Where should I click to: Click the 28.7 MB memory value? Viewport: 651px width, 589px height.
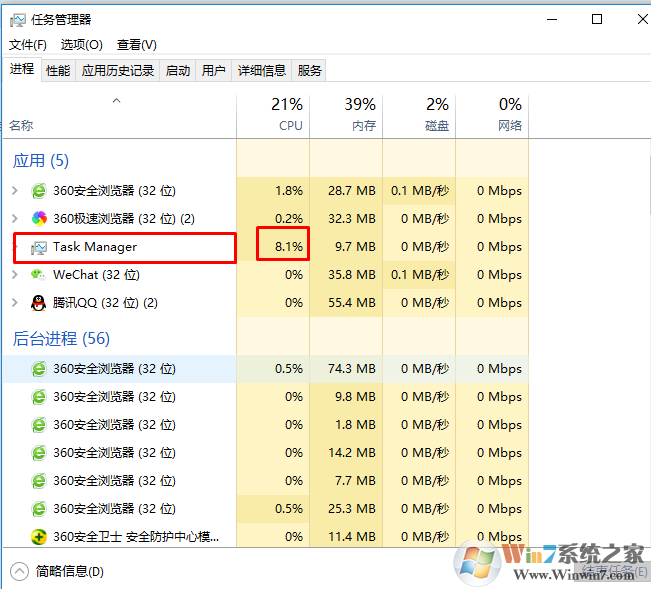[352, 191]
